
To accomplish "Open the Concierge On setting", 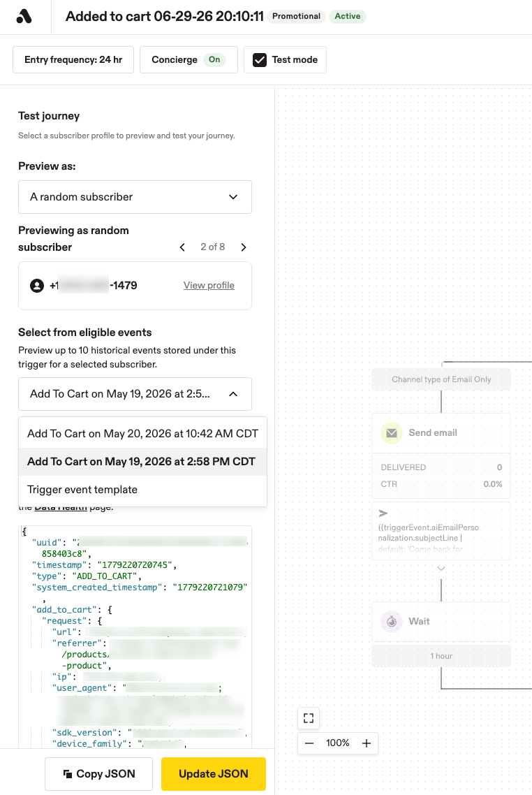I will (189, 60).
